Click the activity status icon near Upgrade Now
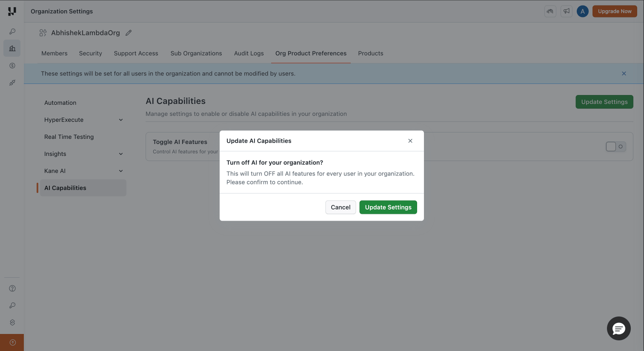 (550, 11)
